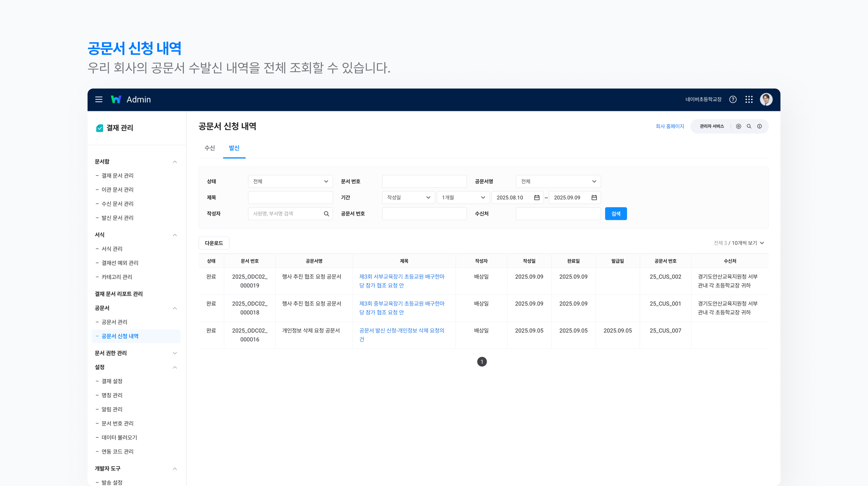
Task: Open the 회사 홈페이지 link
Action: pos(670,126)
